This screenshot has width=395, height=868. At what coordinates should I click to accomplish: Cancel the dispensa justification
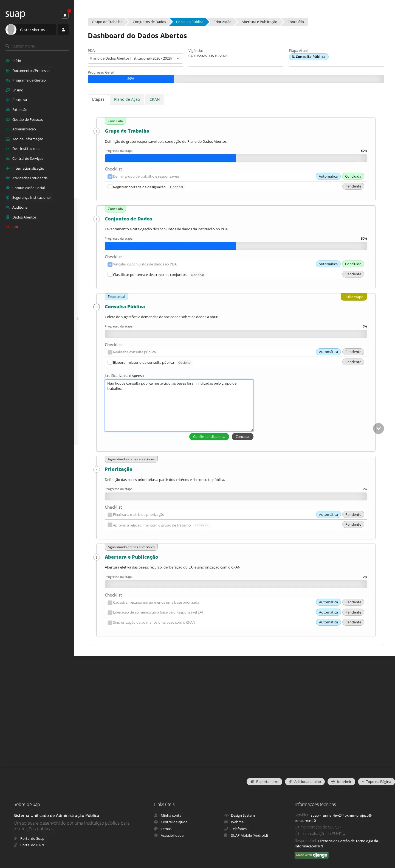pos(242,437)
